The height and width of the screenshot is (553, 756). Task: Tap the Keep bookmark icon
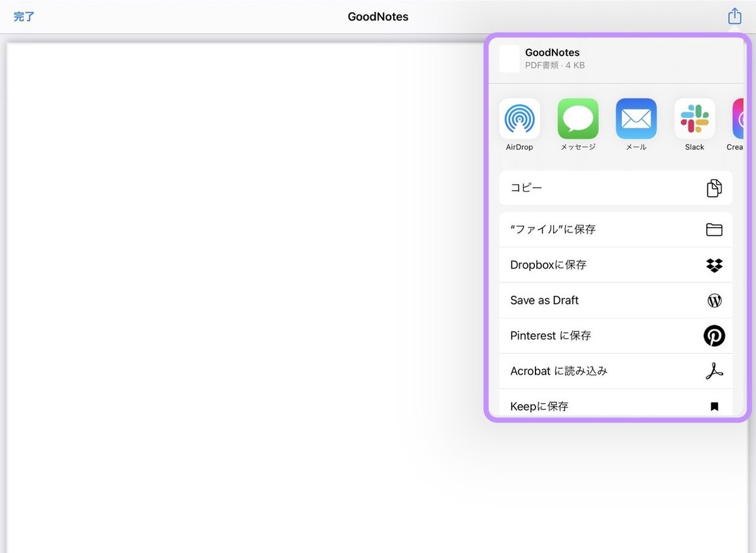714,407
